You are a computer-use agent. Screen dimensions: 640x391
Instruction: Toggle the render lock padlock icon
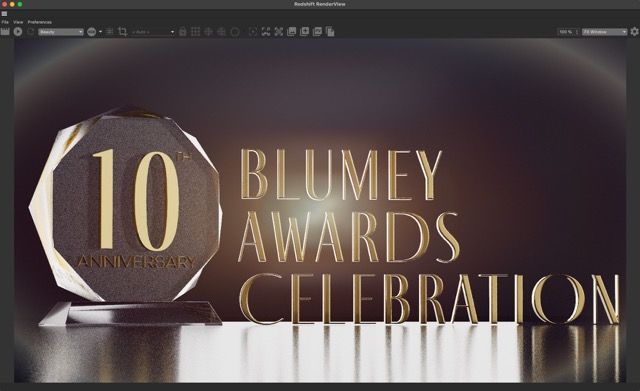tap(183, 31)
